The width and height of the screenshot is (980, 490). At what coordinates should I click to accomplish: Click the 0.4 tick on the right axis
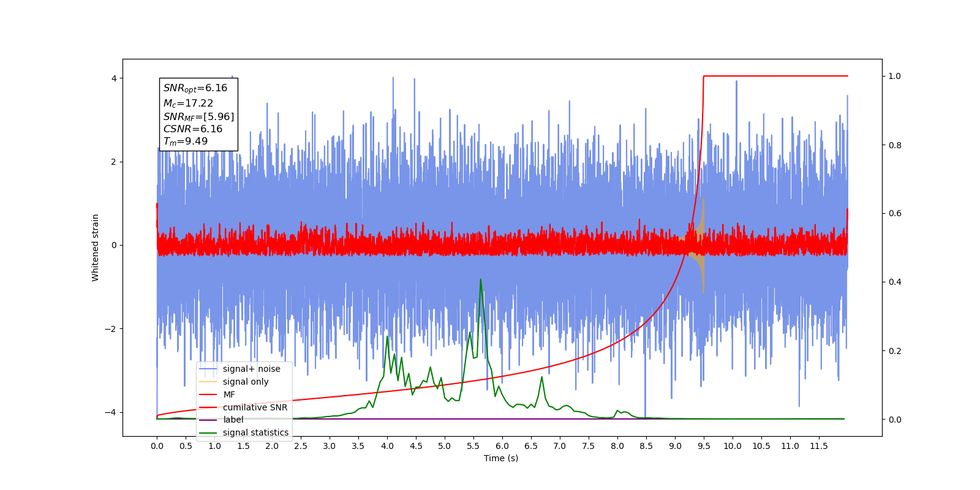(895, 282)
